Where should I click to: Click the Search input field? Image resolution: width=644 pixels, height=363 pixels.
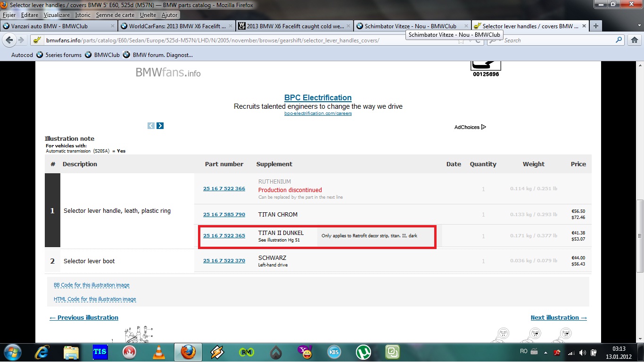pos(556,40)
